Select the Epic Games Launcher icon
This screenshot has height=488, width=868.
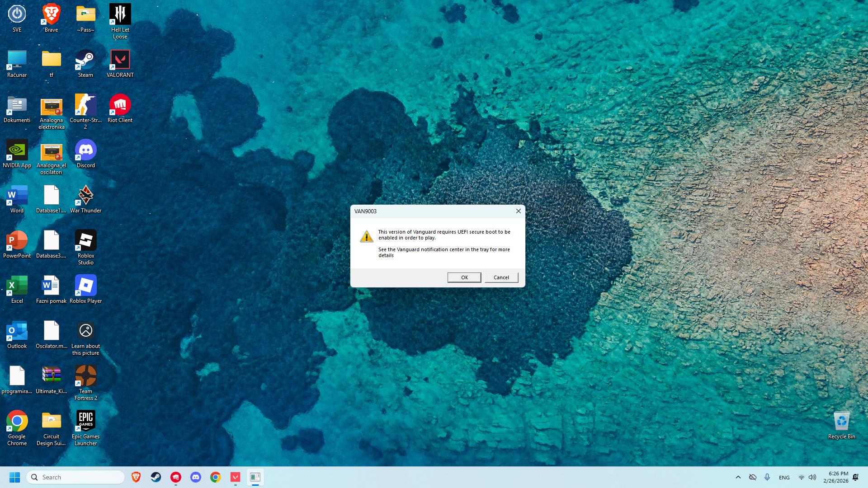coord(85,427)
